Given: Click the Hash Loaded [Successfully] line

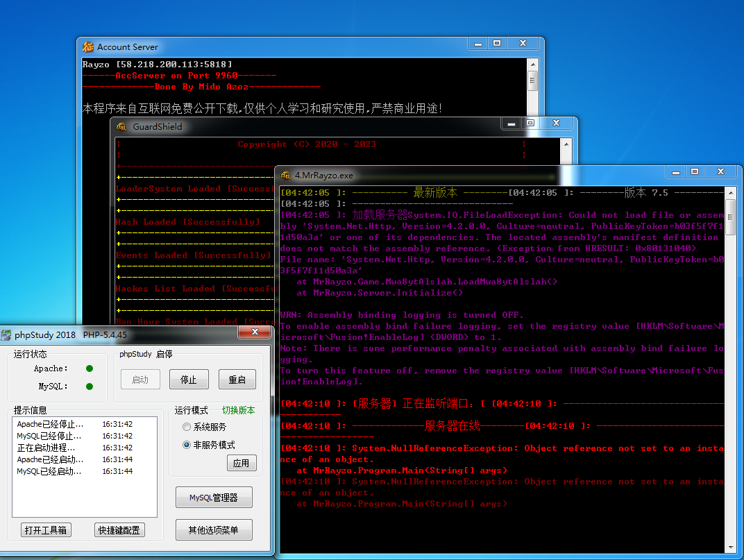Looking at the screenshot, I should pos(188,222).
